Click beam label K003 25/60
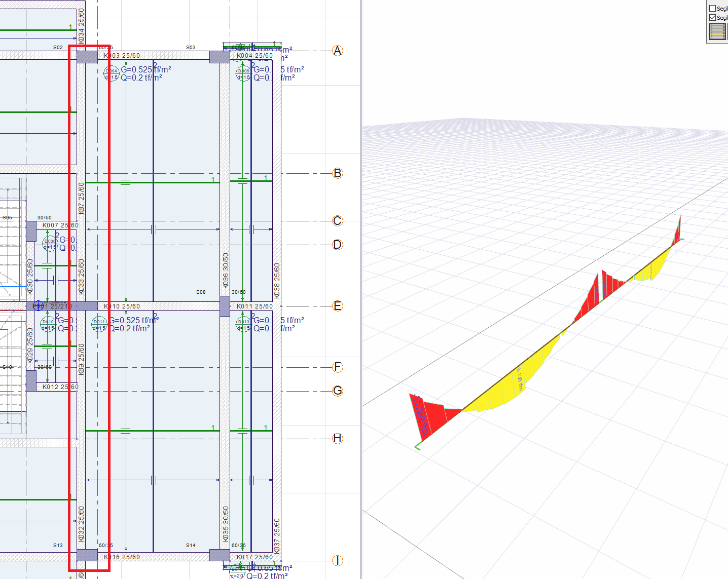Screen dimensions: 728x579 (122, 56)
